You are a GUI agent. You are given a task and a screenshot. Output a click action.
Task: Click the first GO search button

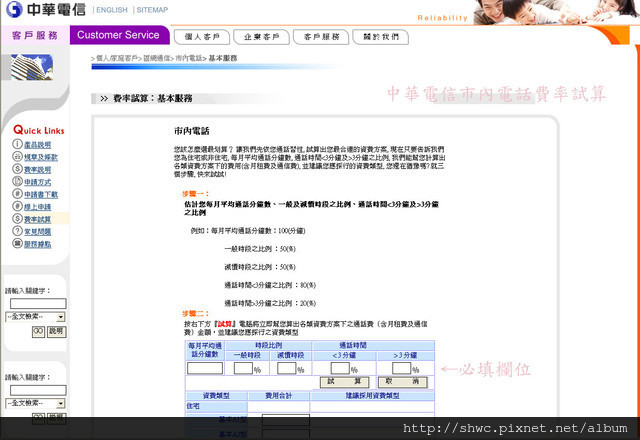coord(38,331)
